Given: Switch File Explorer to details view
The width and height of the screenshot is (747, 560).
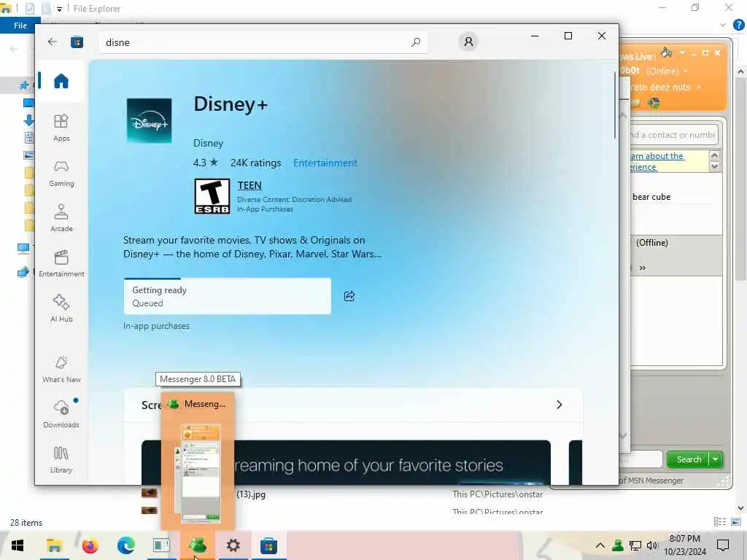Looking at the screenshot, I should pyautogui.click(x=720, y=522).
